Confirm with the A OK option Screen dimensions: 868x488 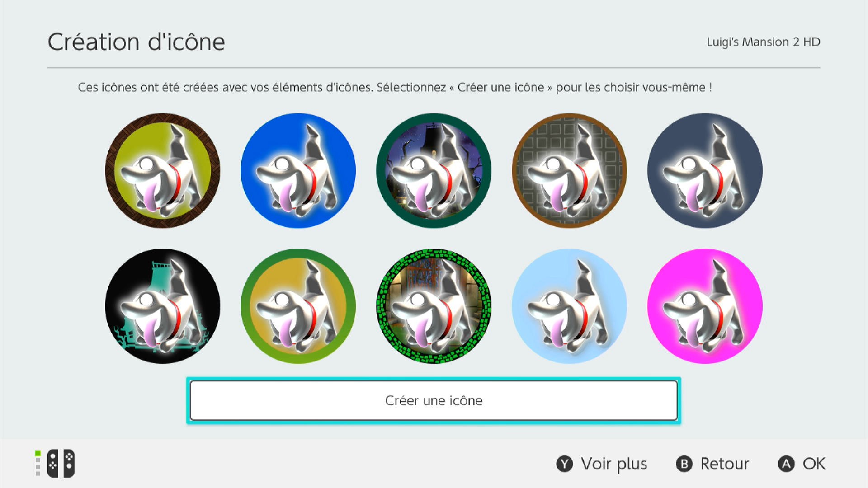click(802, 464)
